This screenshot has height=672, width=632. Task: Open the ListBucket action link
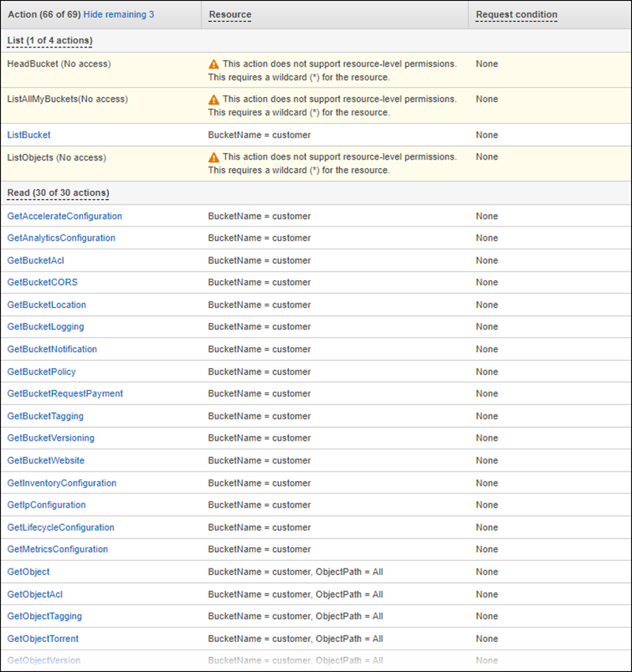point(28,135)
